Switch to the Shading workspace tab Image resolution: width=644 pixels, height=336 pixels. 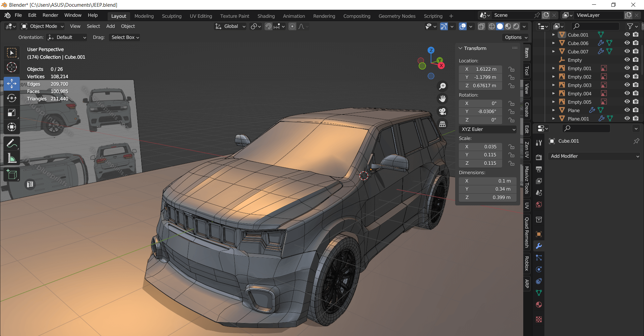[266, 16]
